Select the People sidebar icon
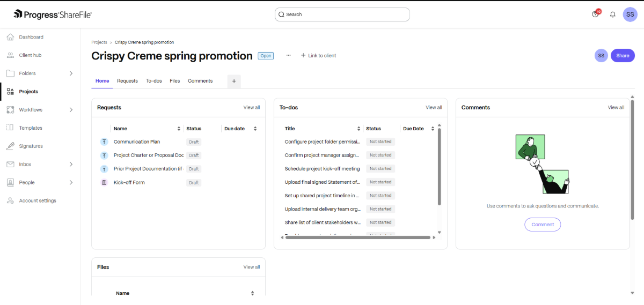644x305 pixels. 10,183
